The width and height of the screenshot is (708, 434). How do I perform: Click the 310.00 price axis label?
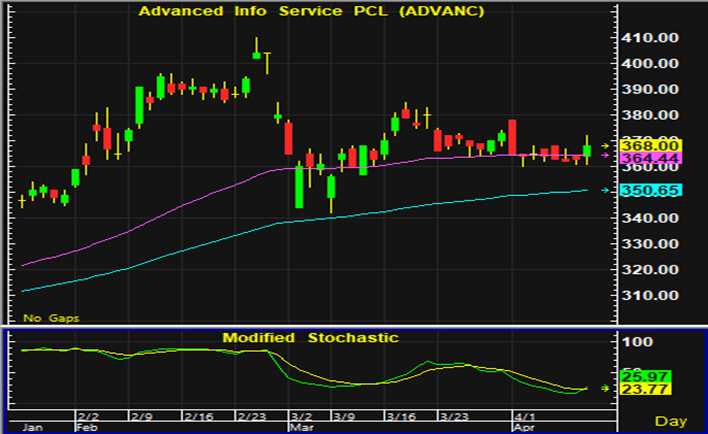[x=644, y=295]
